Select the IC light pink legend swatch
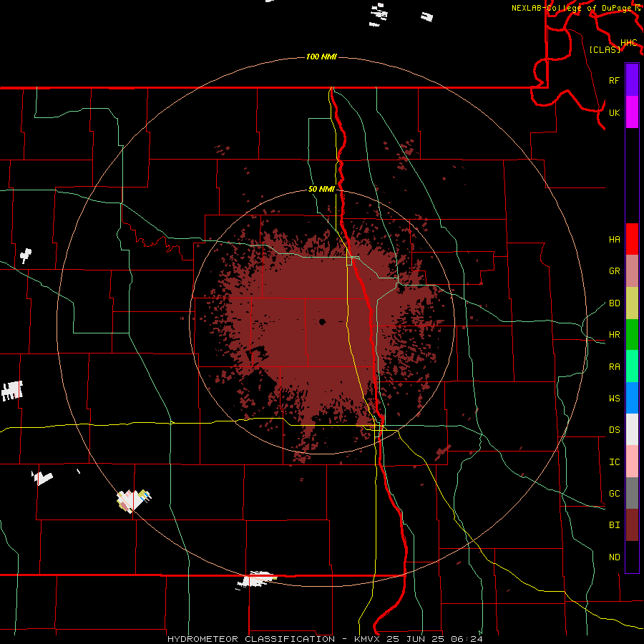The height and width of the screenshot is (644, 644). coord(632,462)
